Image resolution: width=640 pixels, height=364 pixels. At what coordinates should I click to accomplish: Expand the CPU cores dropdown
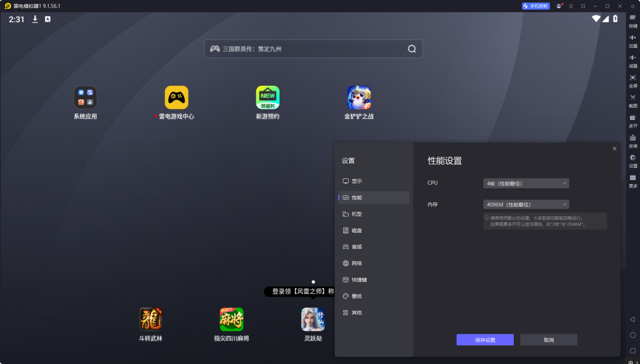(x=526, y=184)
